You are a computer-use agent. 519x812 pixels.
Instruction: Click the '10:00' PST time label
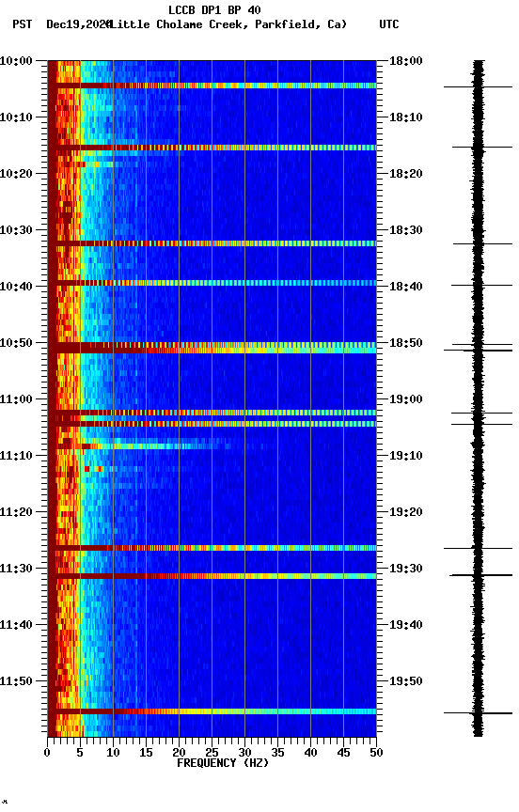click(16, 61)
